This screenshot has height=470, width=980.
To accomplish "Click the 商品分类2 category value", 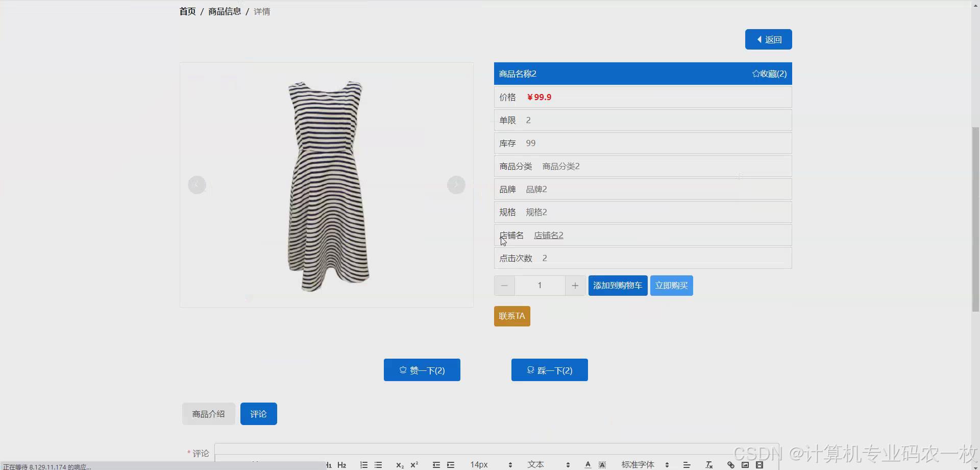I will click(561, 166).
